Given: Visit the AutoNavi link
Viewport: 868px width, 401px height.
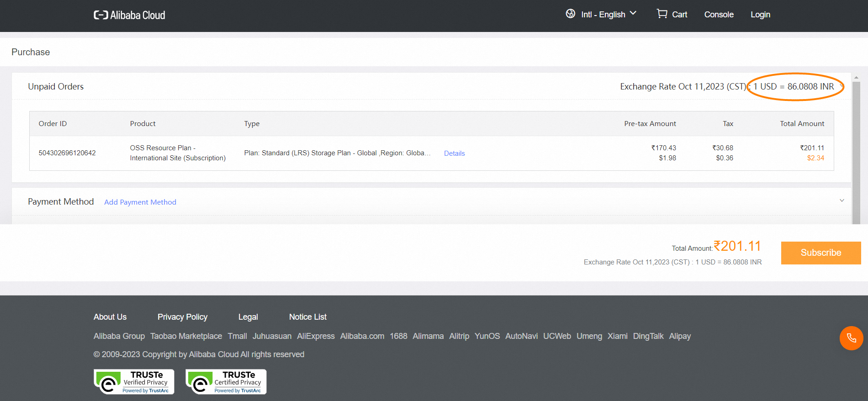Looking at the screenshot, I should (x=521, y=336).
